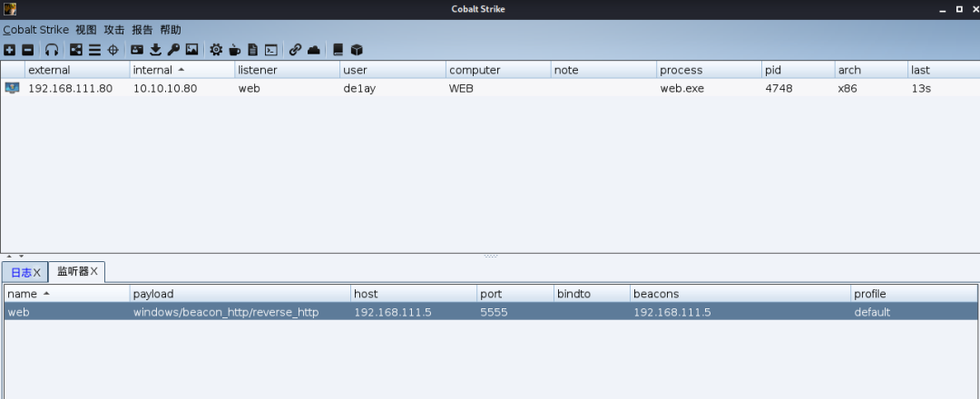
Task: Sort listeners by payload column header
Action: coord(240,294)
